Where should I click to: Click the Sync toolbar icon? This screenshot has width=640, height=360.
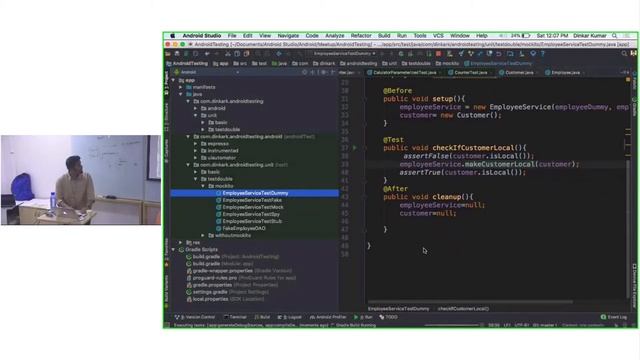[x=186, y=53]
